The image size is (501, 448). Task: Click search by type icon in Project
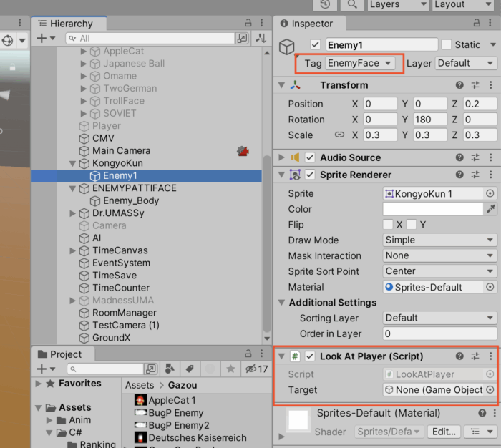[x=170, y=369]
